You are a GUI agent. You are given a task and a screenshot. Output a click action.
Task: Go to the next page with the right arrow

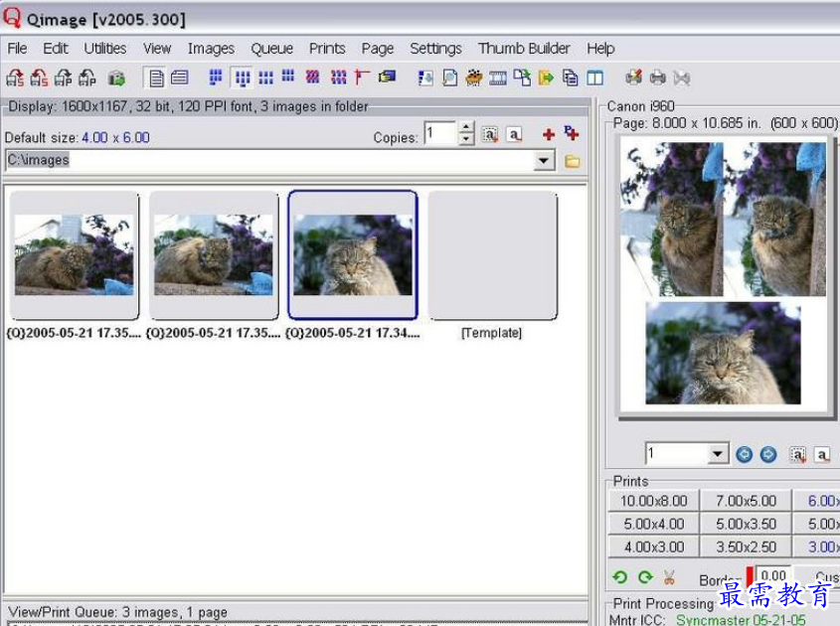768,454
